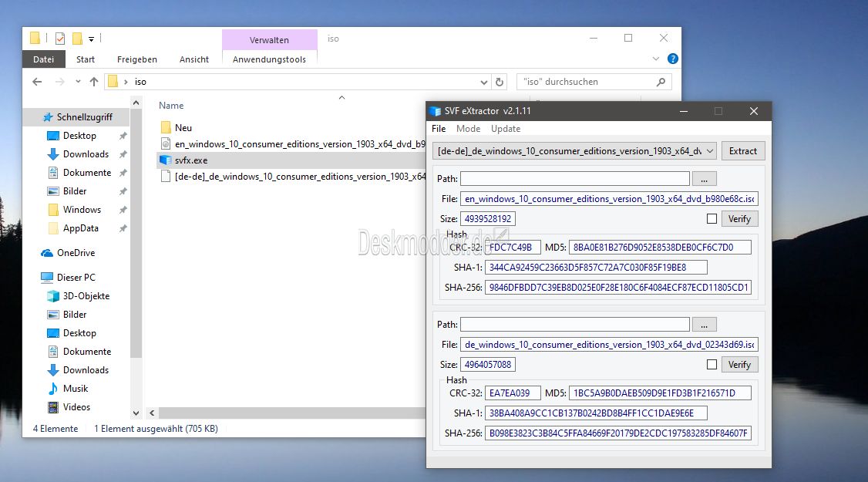Viewport: 868px width, 482px height.
Task: Click the lower Path input field
Action: point(575,325)
